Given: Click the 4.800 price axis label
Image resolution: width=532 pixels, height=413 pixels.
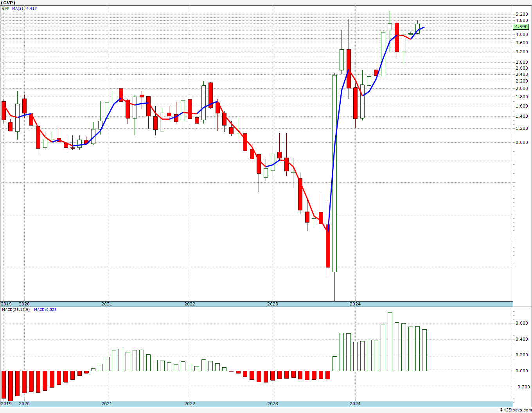Looking at the screenshot, I should click(x=521, y=21).
